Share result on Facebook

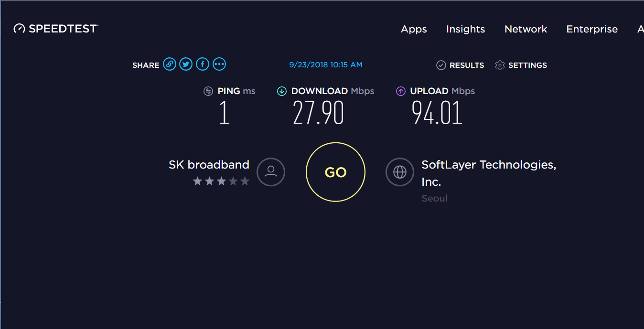coord(203,64)
